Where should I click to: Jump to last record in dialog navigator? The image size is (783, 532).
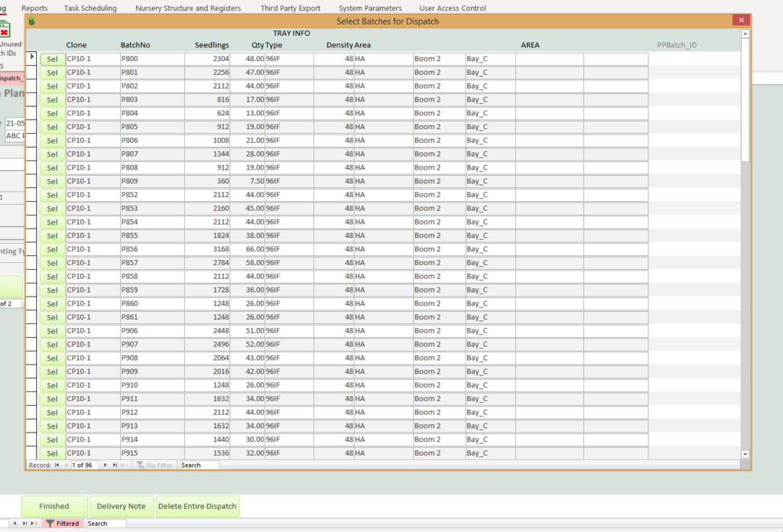click(115, 465)
